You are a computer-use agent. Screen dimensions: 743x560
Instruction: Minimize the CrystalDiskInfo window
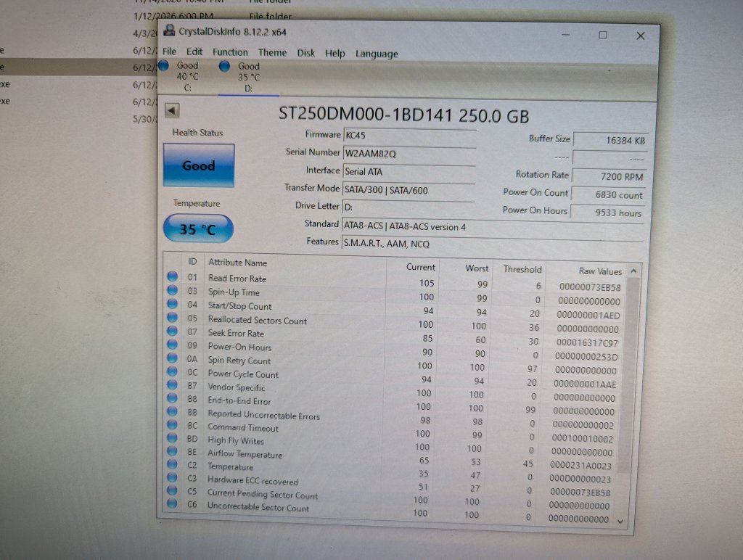(565, 34)
